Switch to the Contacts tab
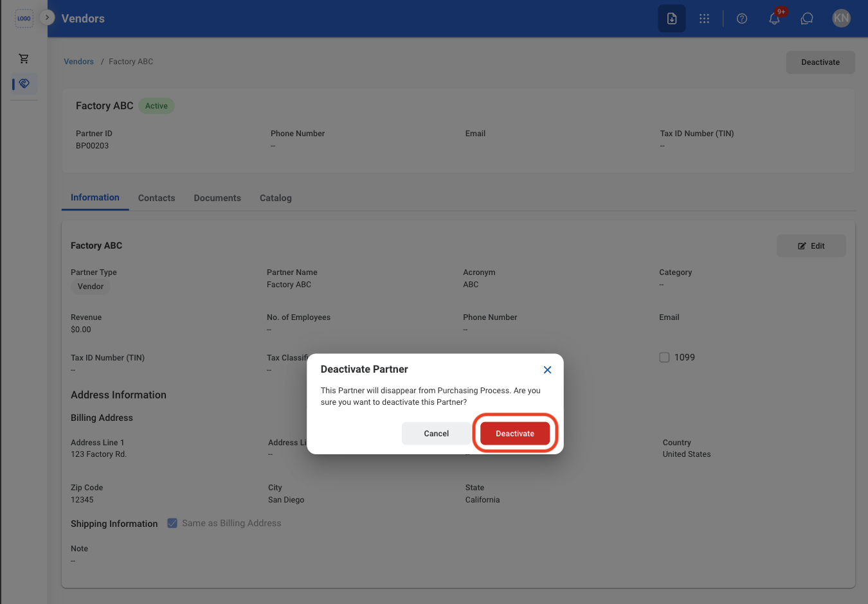 pos(156,198)
